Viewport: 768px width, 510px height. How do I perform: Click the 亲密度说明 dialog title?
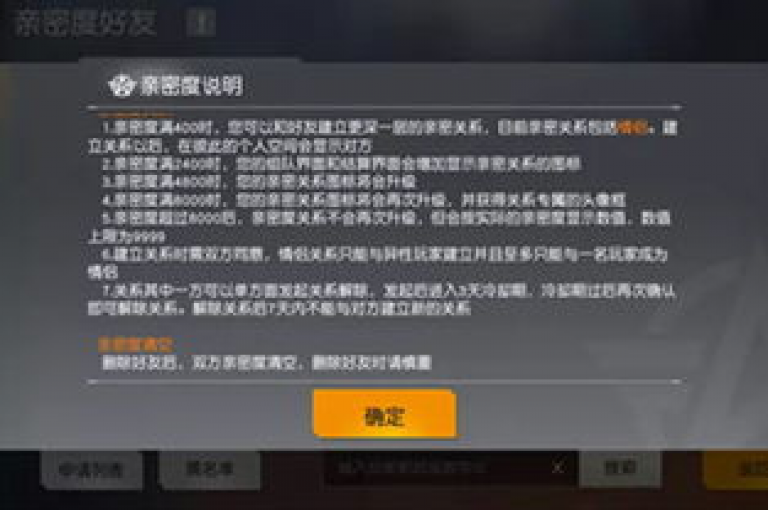192,86
